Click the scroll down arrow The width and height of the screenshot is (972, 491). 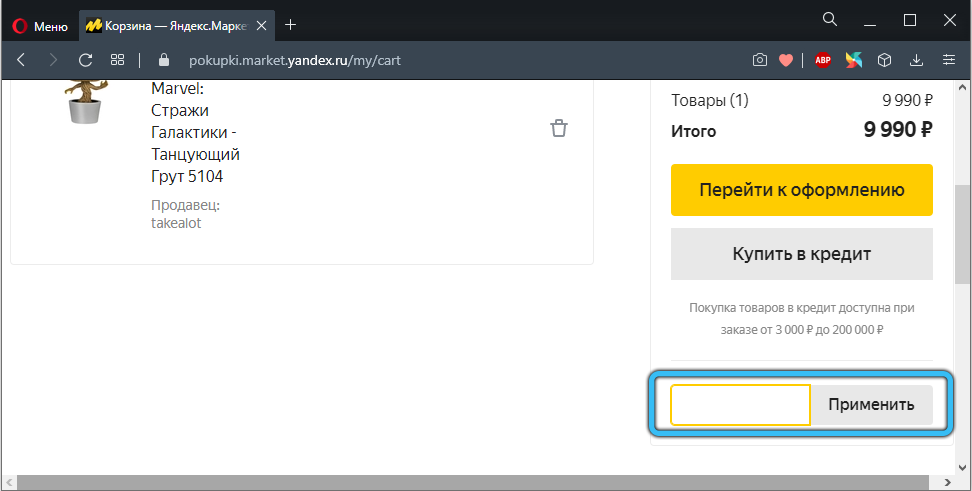pyautogui.click(x=963, y=466)
